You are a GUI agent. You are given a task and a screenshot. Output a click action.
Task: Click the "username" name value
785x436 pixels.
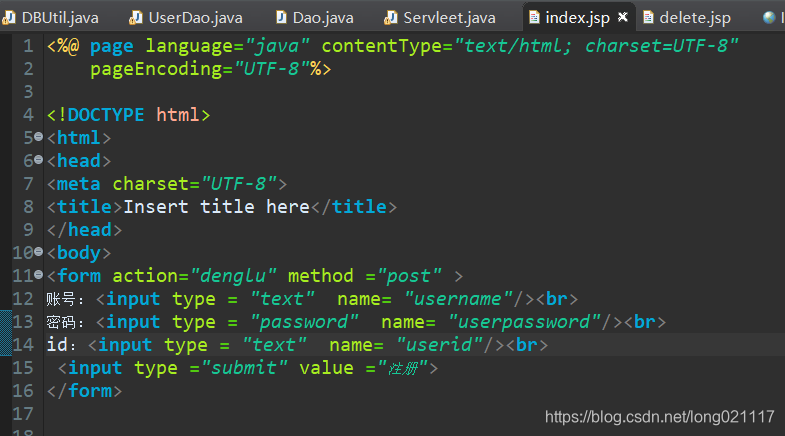(459, 299)
